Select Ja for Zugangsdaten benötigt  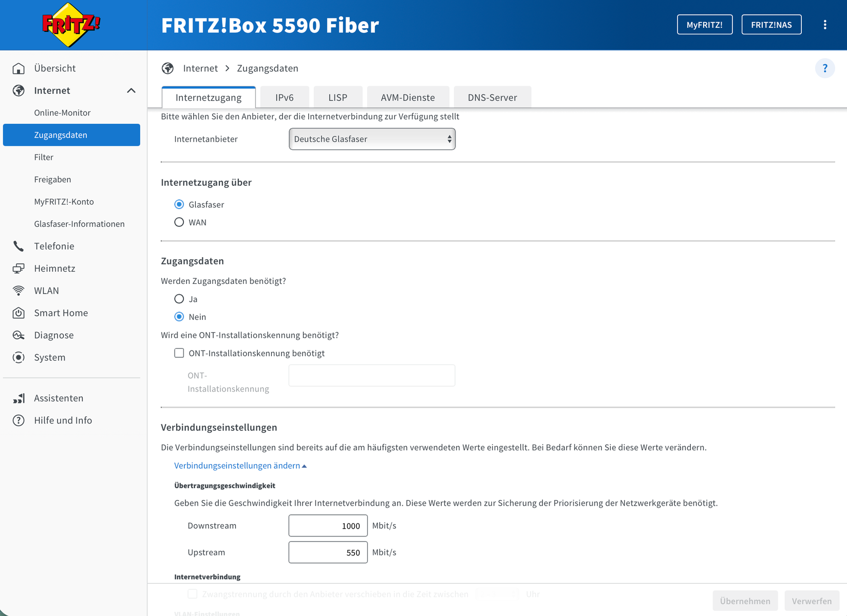pyautogui.click(x=179, y=299)
